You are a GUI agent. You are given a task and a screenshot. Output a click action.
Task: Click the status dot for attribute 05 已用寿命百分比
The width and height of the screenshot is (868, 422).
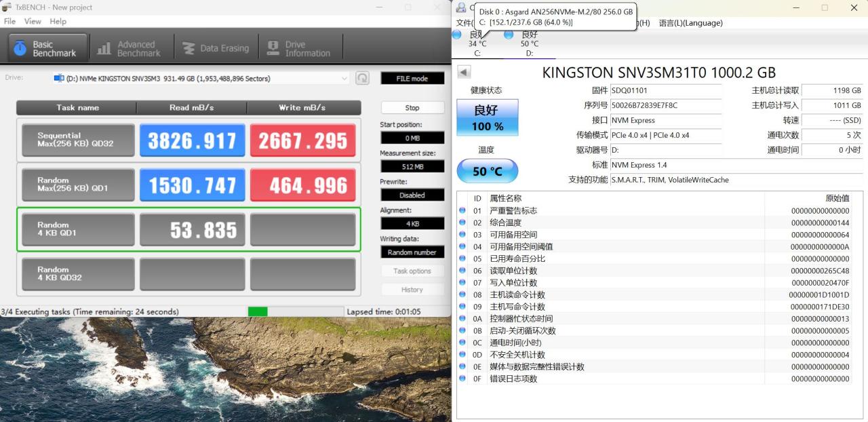tap(462, 258)
